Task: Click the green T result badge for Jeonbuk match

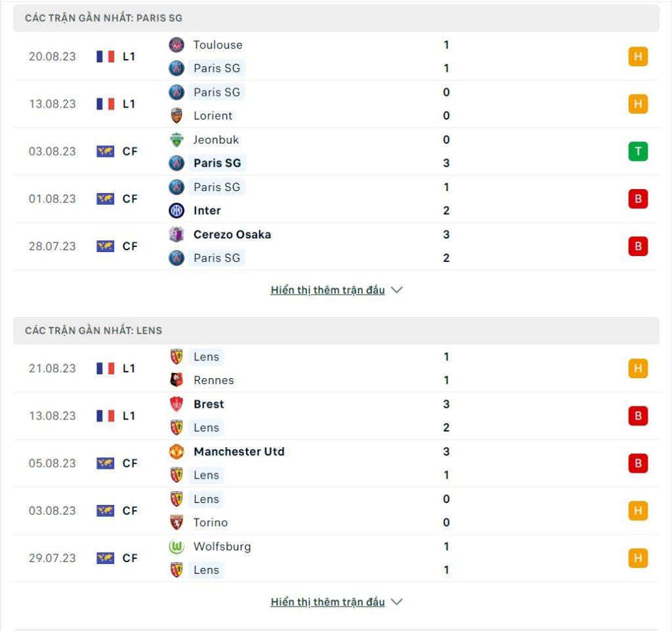Action: click(638, 151)
